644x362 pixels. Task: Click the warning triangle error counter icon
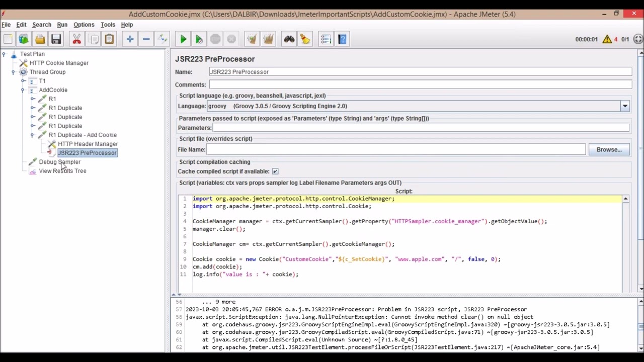tap(607, 39)
